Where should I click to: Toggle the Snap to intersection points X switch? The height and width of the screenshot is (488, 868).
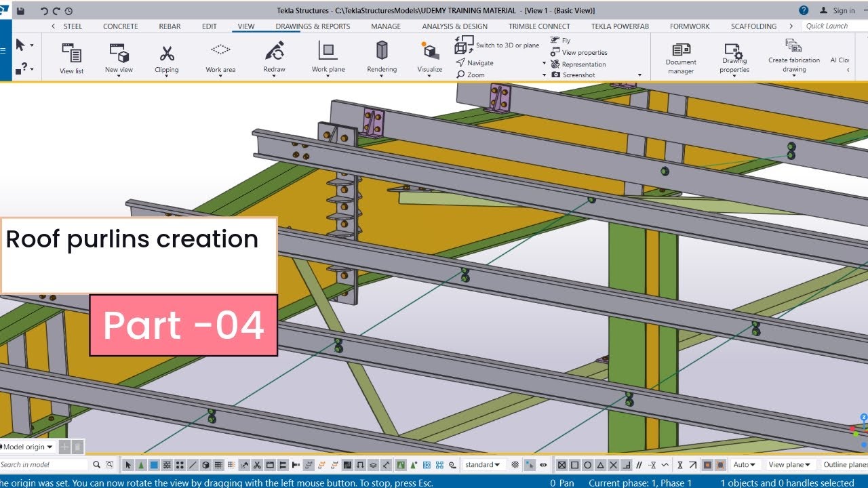pyautogui.click(x=613, y=465)
